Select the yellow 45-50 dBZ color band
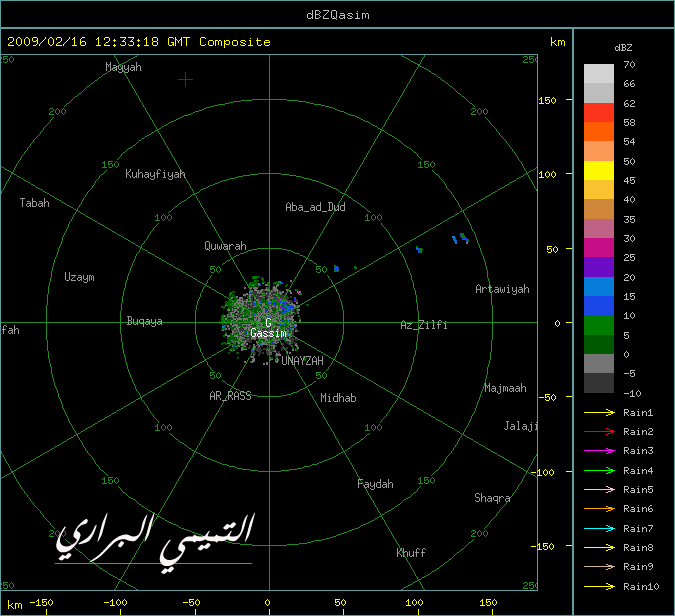The image size is (675, 616). 599,170
